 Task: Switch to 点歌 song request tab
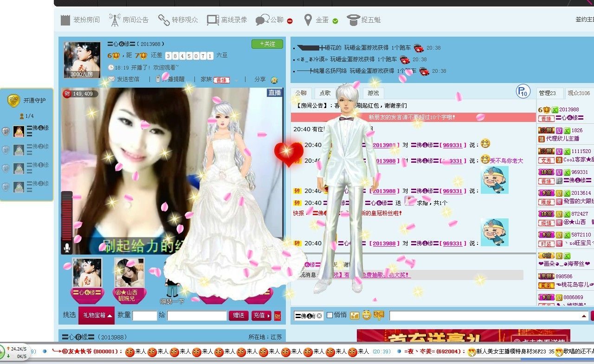pos(325,93)
